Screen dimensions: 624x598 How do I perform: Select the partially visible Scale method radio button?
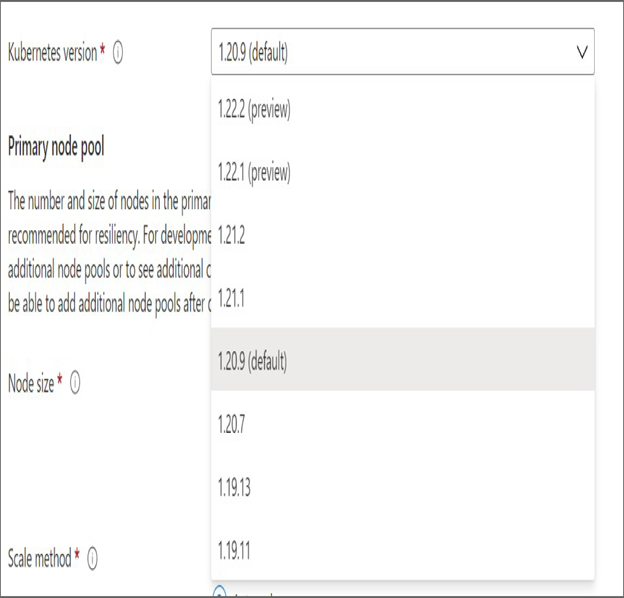(x=219, y=592)
